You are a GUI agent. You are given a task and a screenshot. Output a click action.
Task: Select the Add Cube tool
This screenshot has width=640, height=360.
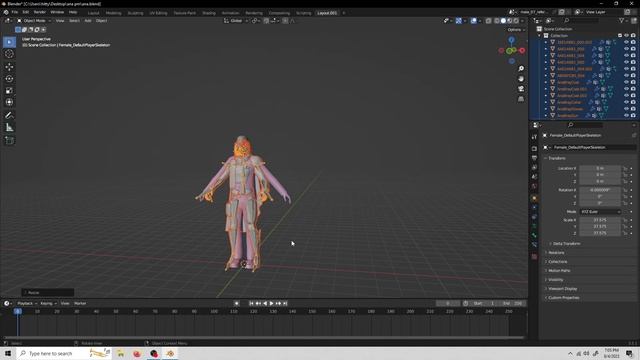coord(9,141)
